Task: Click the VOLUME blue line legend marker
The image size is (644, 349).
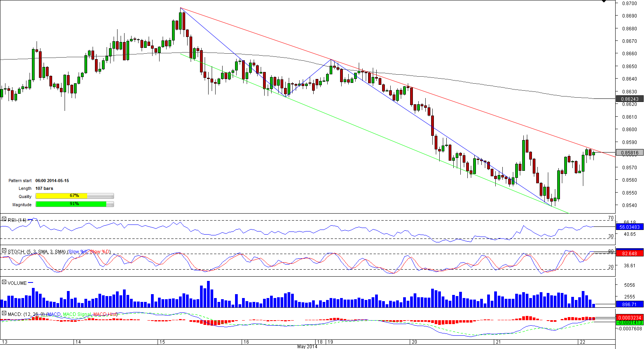Action: tap(31, 283)
